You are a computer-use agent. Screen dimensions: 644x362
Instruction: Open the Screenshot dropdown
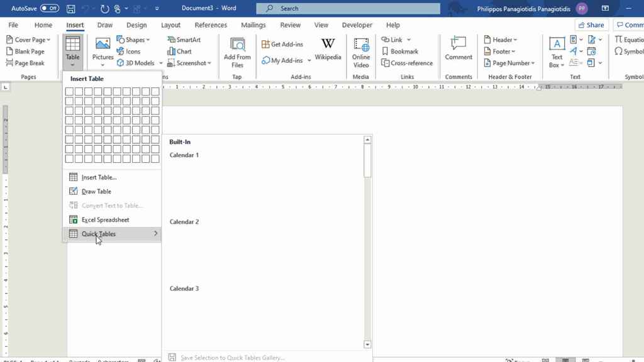[189, 63]
